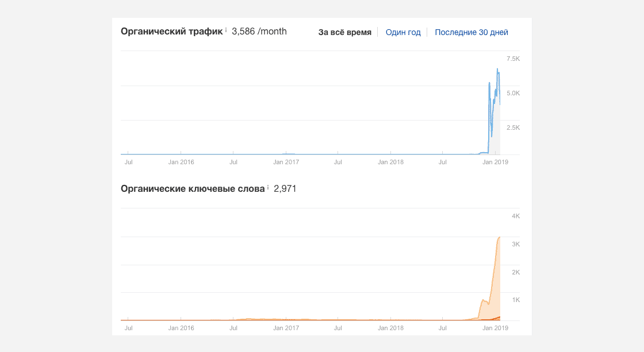Click '1K' axis label on keywords chart
The width and height of the screenshot is (644, 352).
(516, 300)
